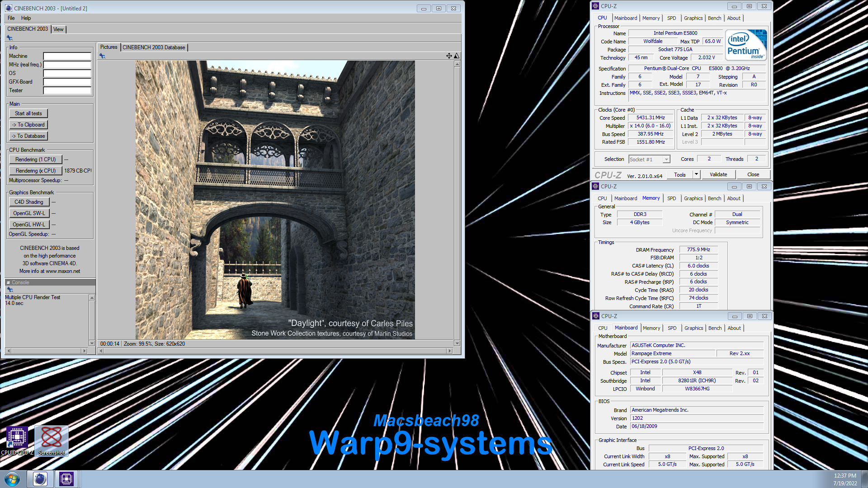
Task: Open Mainboard tab in top CPU-Z window
Action: coord(626,18)
